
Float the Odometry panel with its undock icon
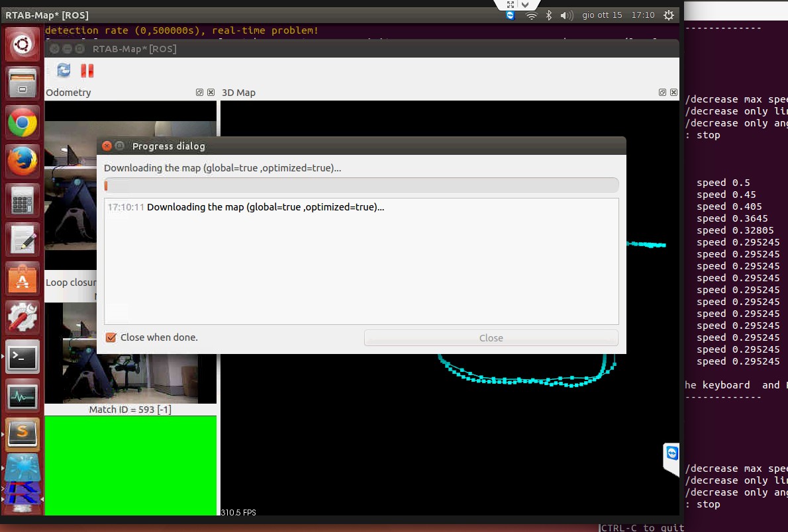200,93
